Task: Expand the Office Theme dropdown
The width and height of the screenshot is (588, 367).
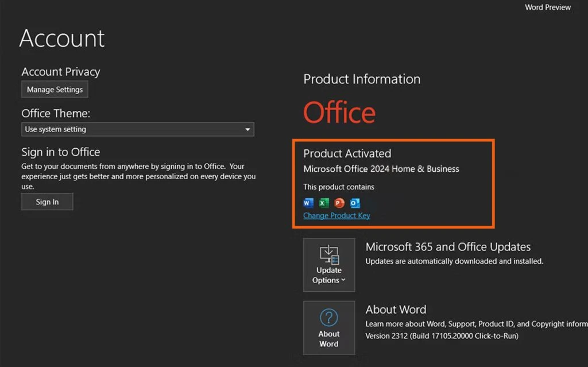Action: coord(138,129)
